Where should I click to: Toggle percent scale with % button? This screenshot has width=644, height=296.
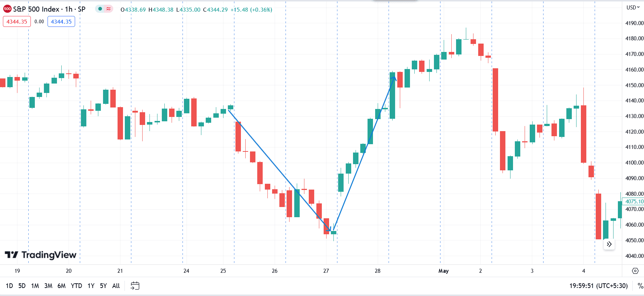[x=640, y=286]
